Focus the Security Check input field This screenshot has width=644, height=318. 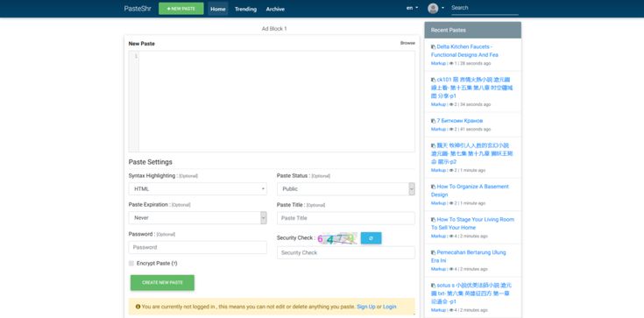pos(346,252)
